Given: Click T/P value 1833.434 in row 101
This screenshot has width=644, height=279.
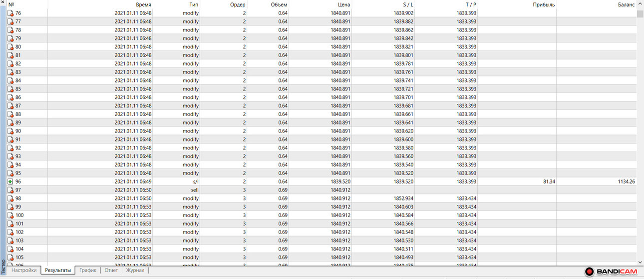Looking at the screenshot, I should pos(466,223).
